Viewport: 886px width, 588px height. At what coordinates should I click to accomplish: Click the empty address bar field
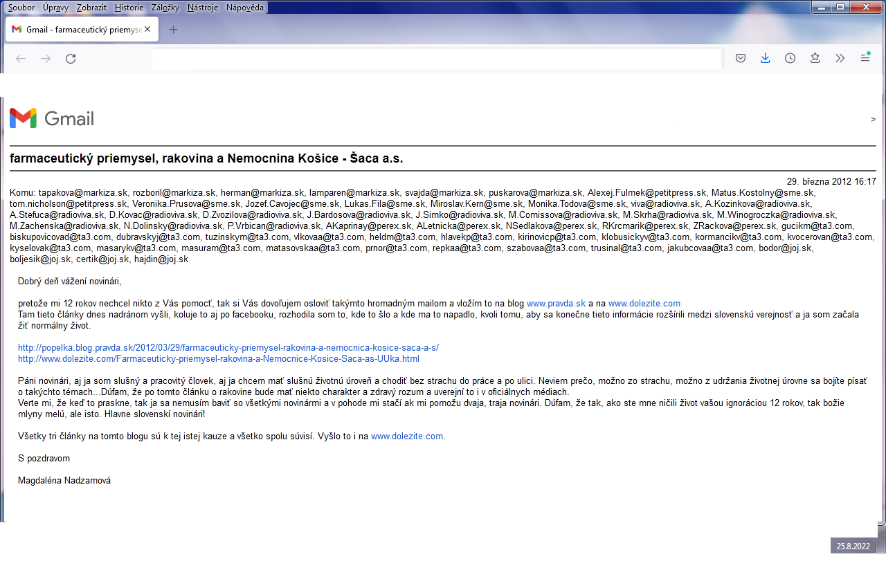pyautogui.click(x=436, y=59)
